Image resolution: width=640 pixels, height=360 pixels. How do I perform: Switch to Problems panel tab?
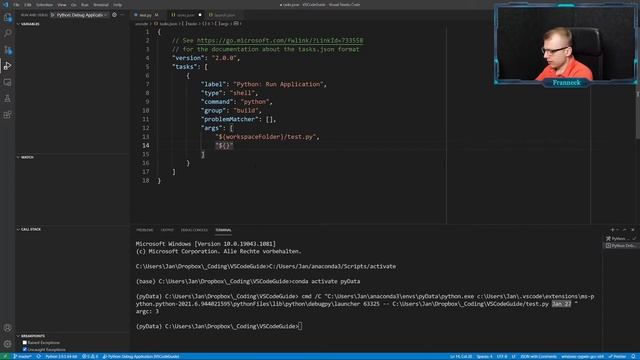point(145,230)
